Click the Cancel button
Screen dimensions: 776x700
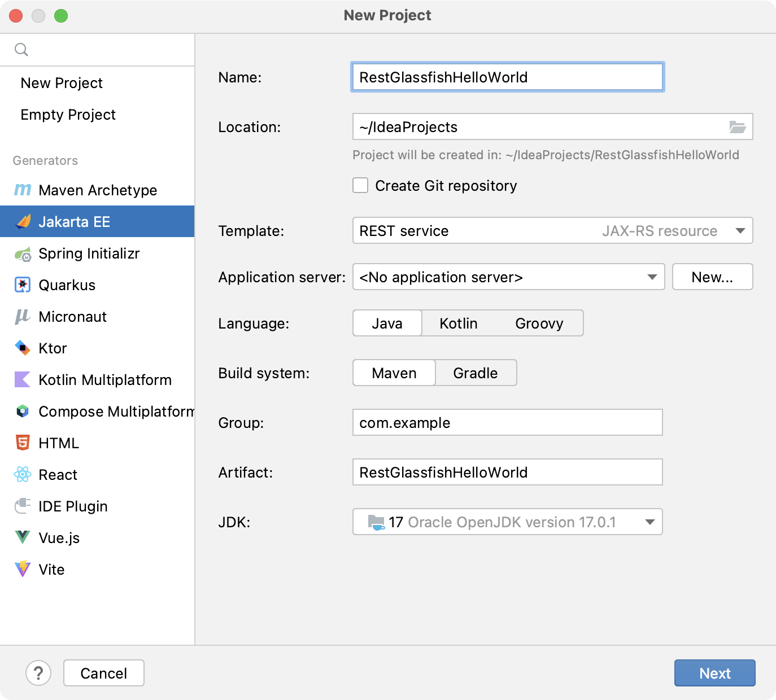tap(104, 673)
